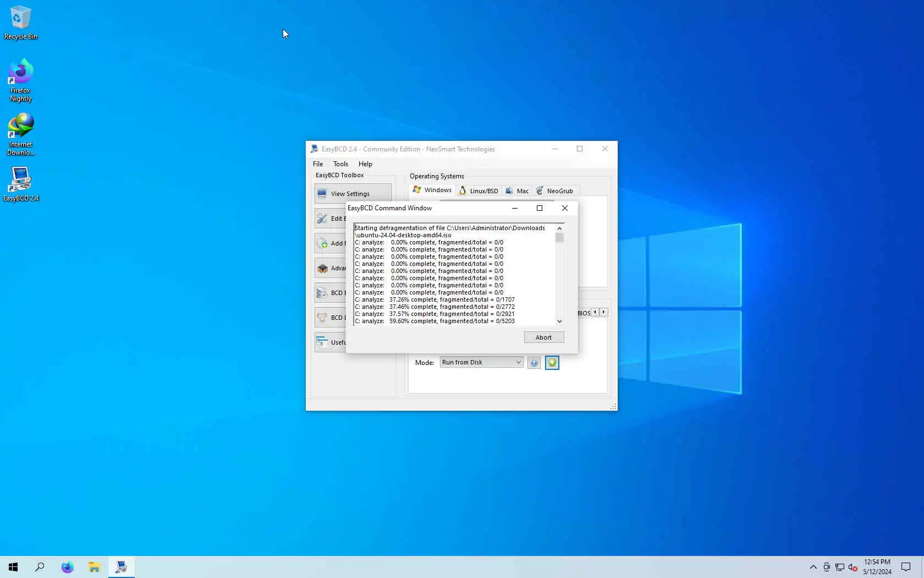
Task: Click the Edit Boot Menu toolbox button
Action: 331,219
